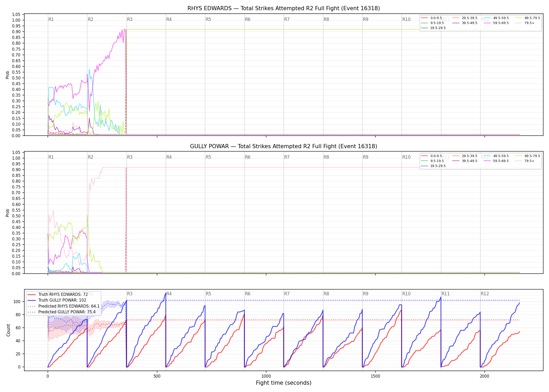Viewport: 549px width, 392px height.
Task: Click the 1000 tick on the bottom x-axis
Action: pyautogui.click(x=266, y=376)
